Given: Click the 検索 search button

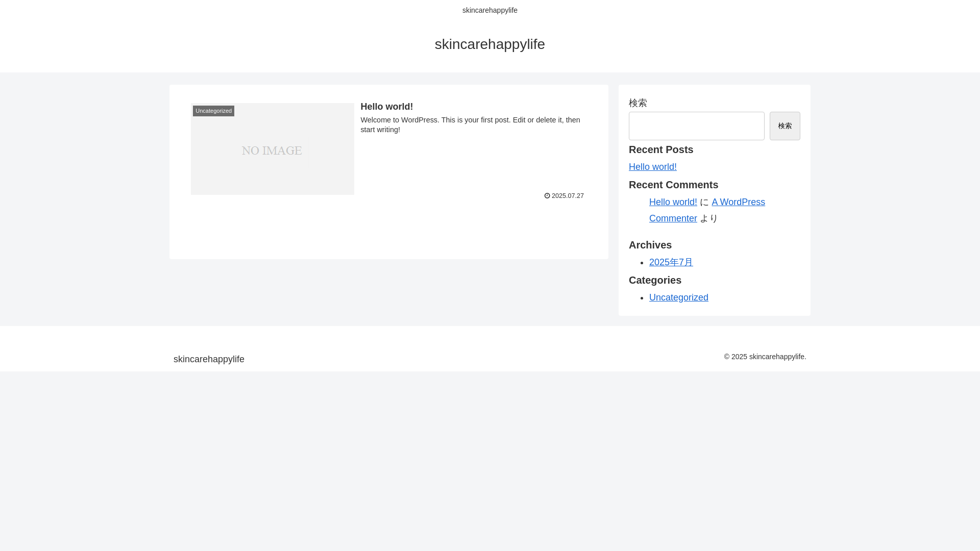Looking at the screenshot, I should pyautogui.click(x=785, y=126).
